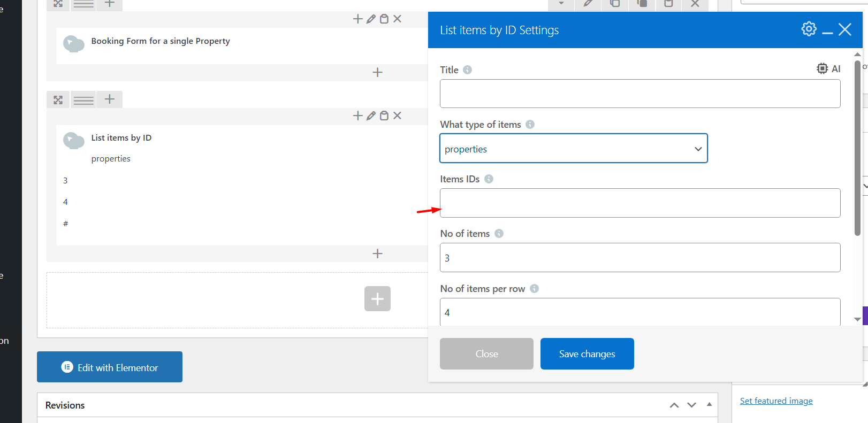The height and width of the screenshot is (423, 868).
Task: Click Edit with Elementor
Action: [x=110, y=367]
